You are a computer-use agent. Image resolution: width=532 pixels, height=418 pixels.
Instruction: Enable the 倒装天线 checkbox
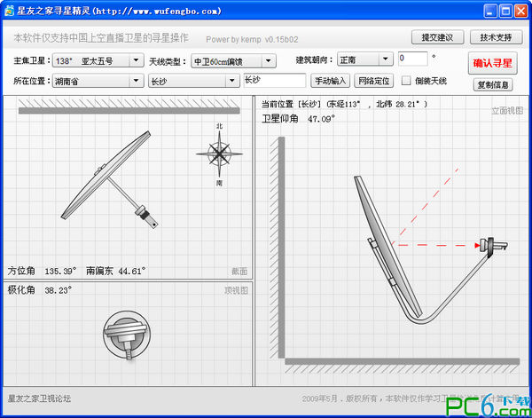tap(406, 81)
